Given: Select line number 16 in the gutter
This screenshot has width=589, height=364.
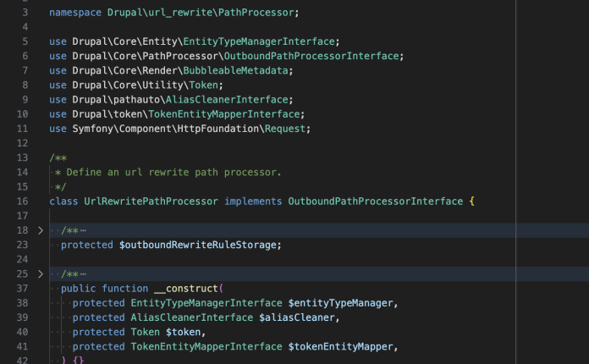Looking at the screenshot, I should point(22,201).
